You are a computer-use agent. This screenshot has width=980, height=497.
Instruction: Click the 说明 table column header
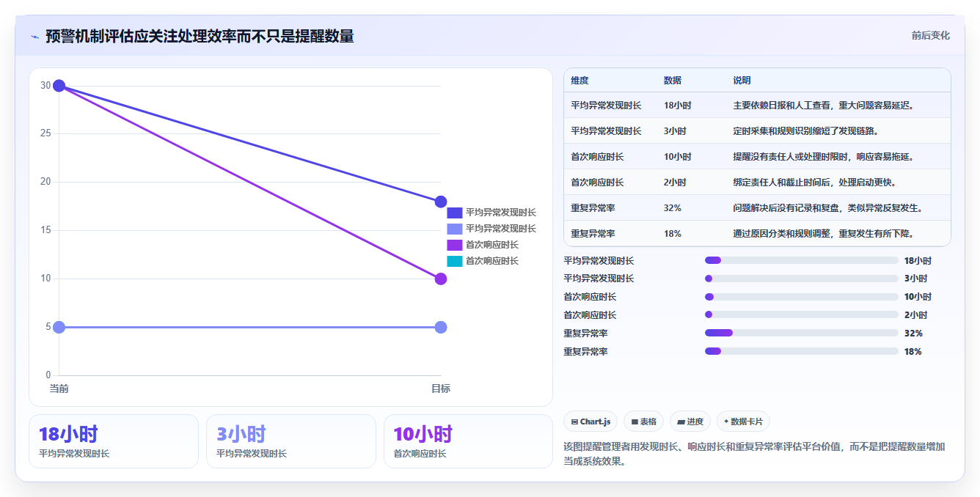pyautogui.click(x=742, y=80)
